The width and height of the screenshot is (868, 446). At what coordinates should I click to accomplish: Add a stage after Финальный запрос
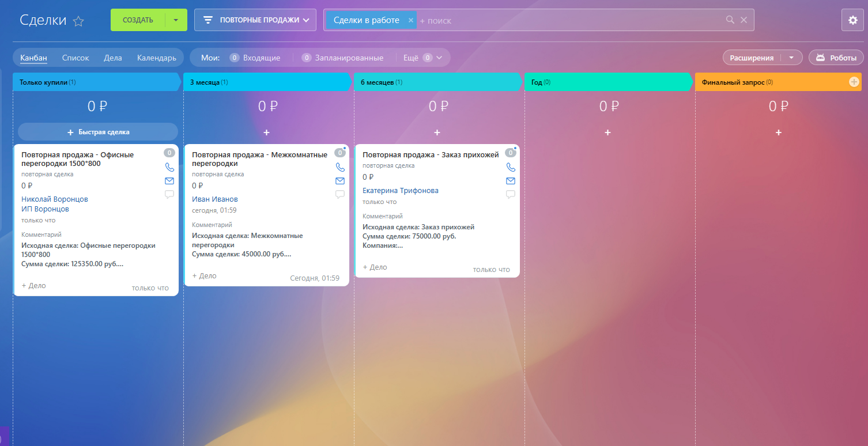point(854,82)
